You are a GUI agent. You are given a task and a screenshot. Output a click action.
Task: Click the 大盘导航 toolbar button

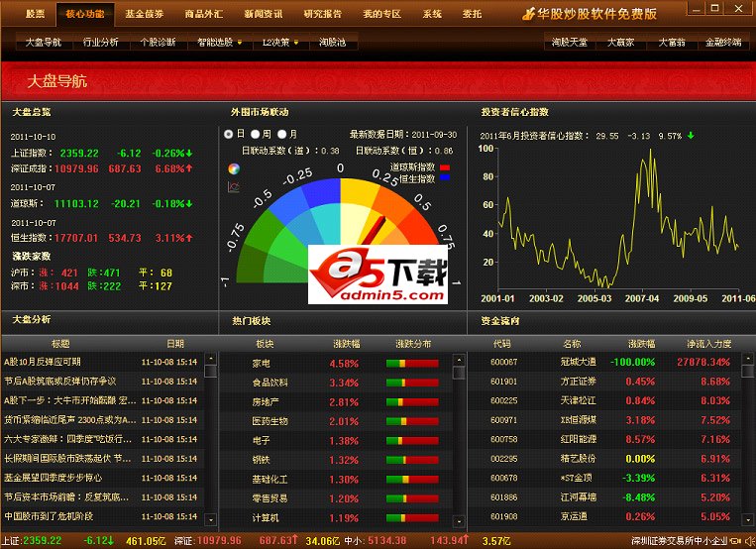click(x=44, y=43)
